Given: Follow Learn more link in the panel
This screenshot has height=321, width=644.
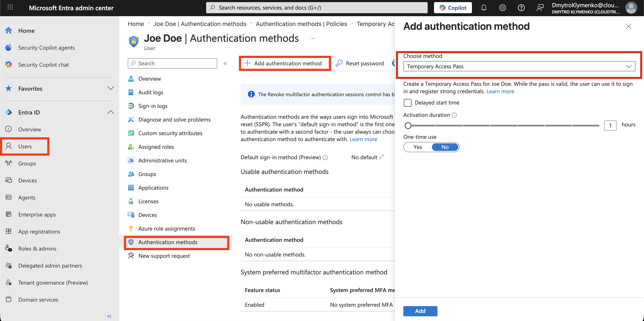Looking at the screenshot, I should point(500,91).
